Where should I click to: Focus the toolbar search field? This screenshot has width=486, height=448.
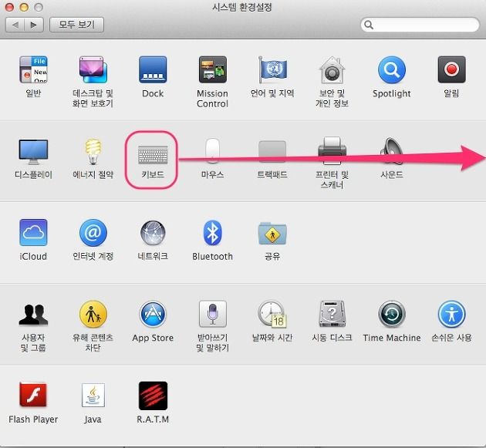click(x=420, y=25)
